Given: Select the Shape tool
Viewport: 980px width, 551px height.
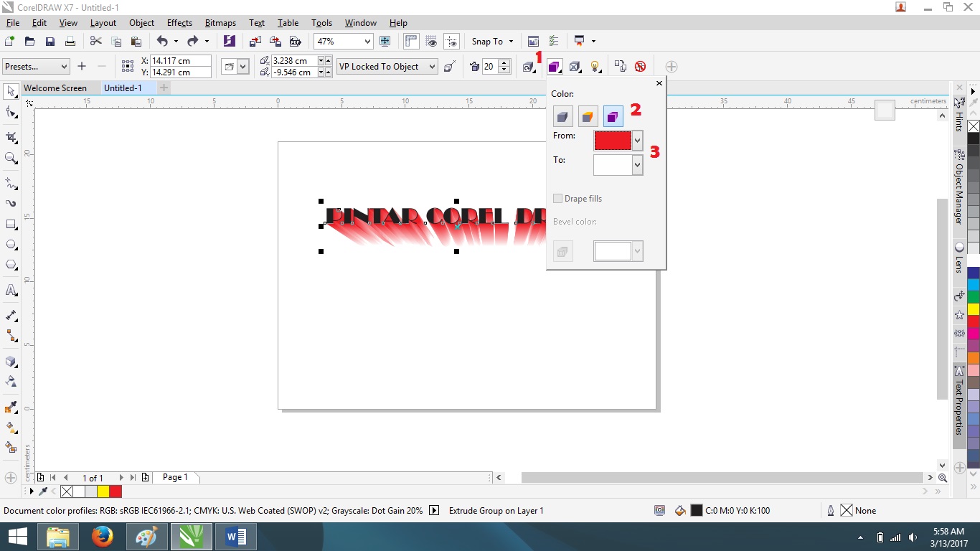Looking at the screenshot, I should click(11, 112).
